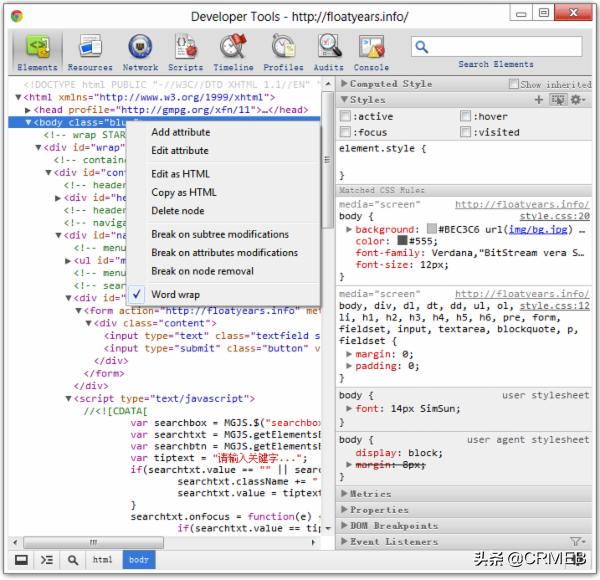Expand the background property shorthand
The image size is (600, 580).
coord(349,229)
